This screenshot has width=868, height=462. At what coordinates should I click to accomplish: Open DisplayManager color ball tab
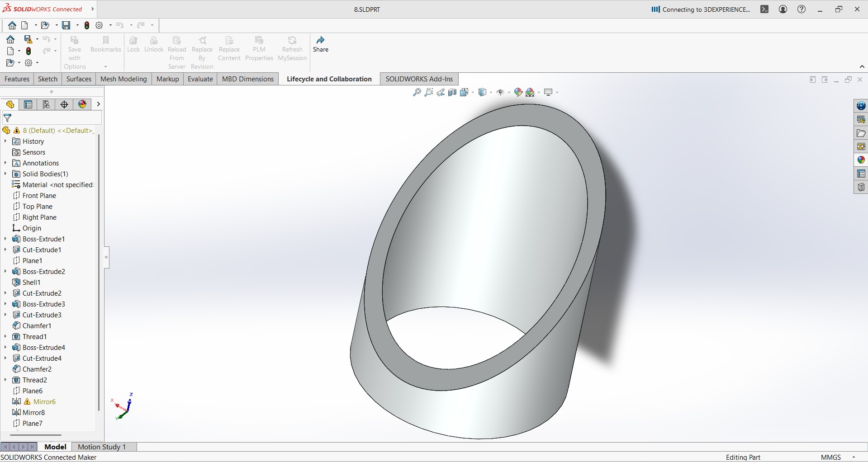tap(82, 104)
